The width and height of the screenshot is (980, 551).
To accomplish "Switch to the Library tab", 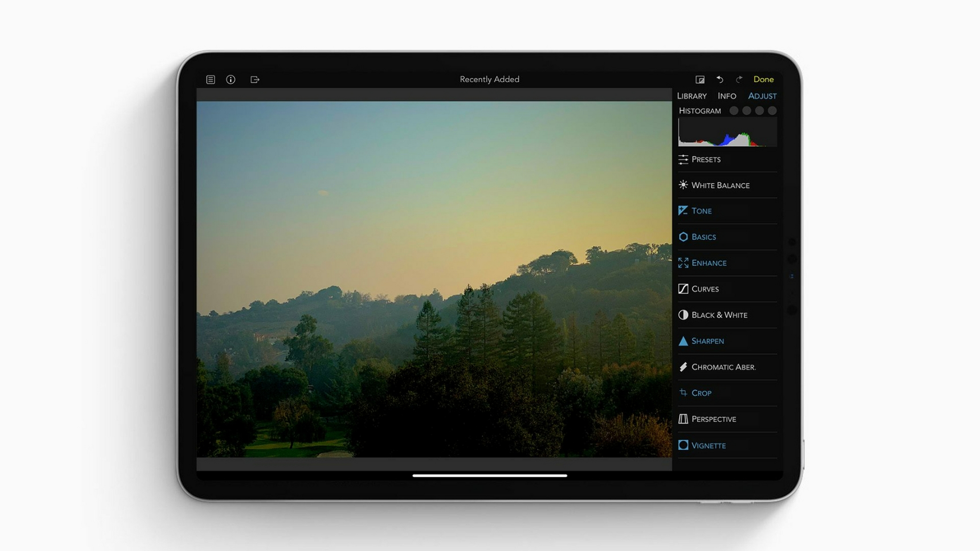I will pyautogui.click(x=692, y=96).
